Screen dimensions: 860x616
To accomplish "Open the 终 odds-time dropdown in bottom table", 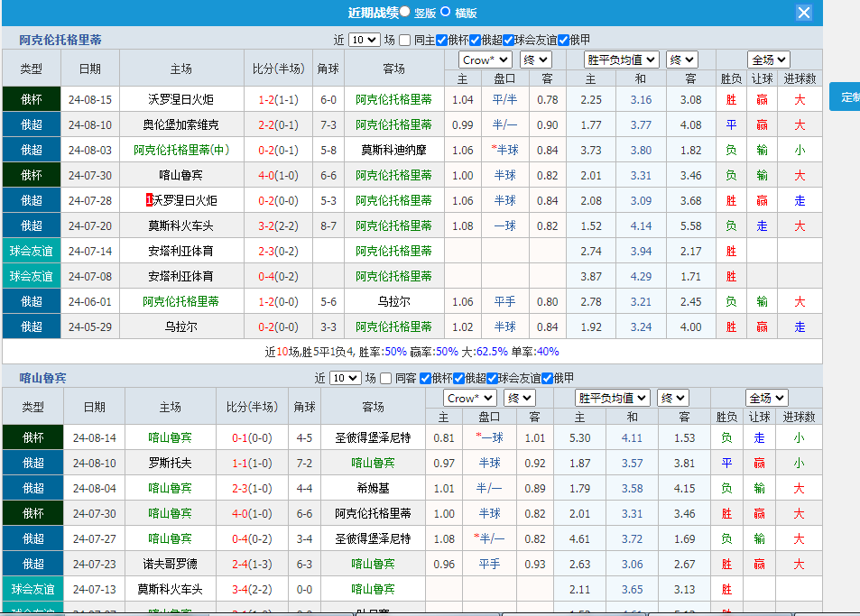I will tap(518, 397).
